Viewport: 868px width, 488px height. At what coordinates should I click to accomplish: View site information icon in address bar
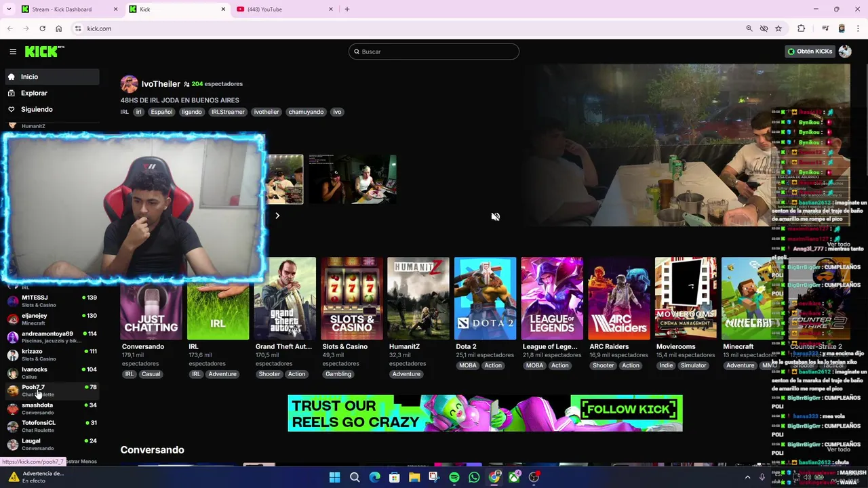78,28
